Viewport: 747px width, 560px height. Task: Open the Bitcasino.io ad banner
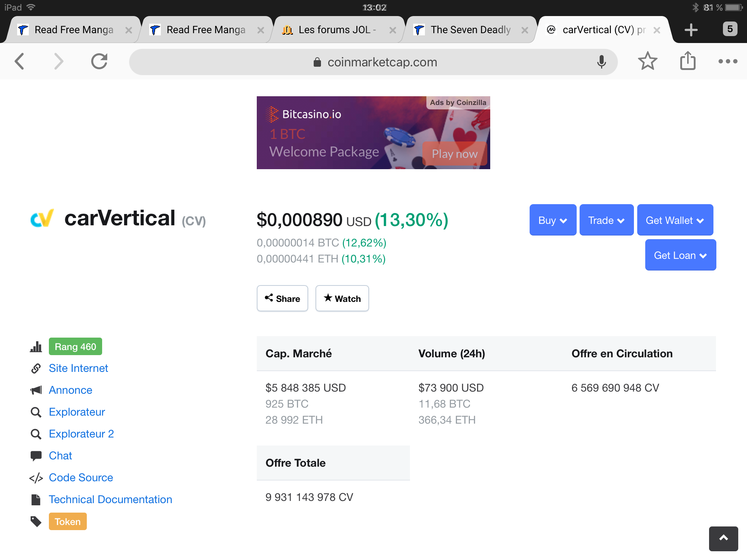click(x=373, y=133)
